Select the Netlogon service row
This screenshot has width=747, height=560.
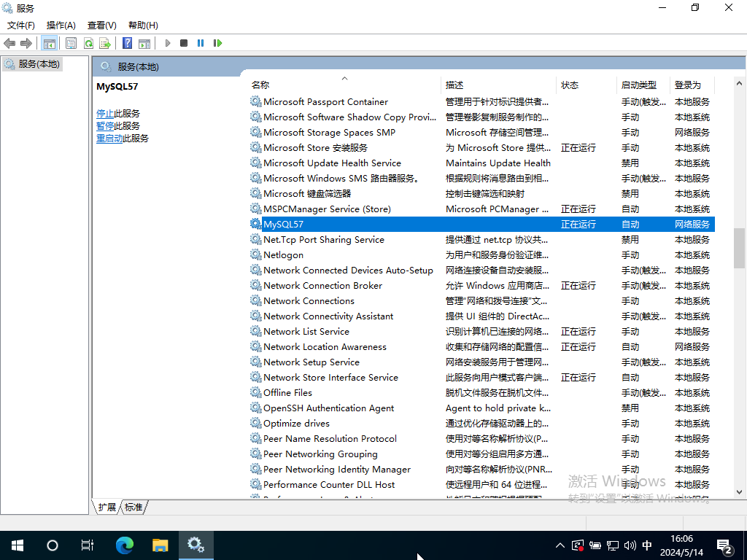pyautogui.click(x=283, y=255)
